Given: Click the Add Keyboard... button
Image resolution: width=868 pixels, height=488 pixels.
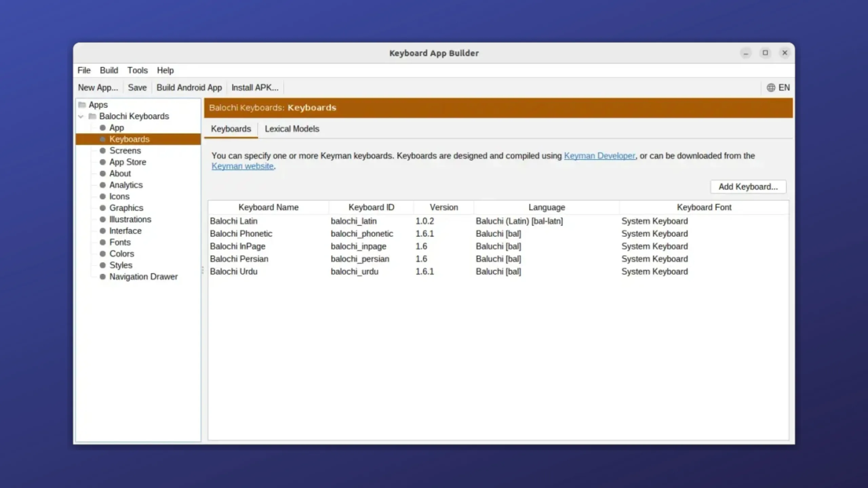Looking at the screenshot, I should coord(748,187).
